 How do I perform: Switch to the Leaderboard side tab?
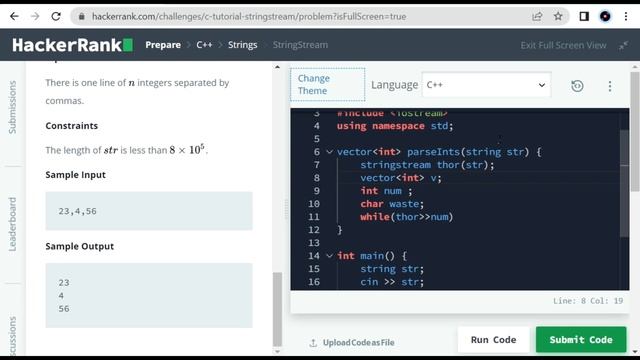[13, 224]
